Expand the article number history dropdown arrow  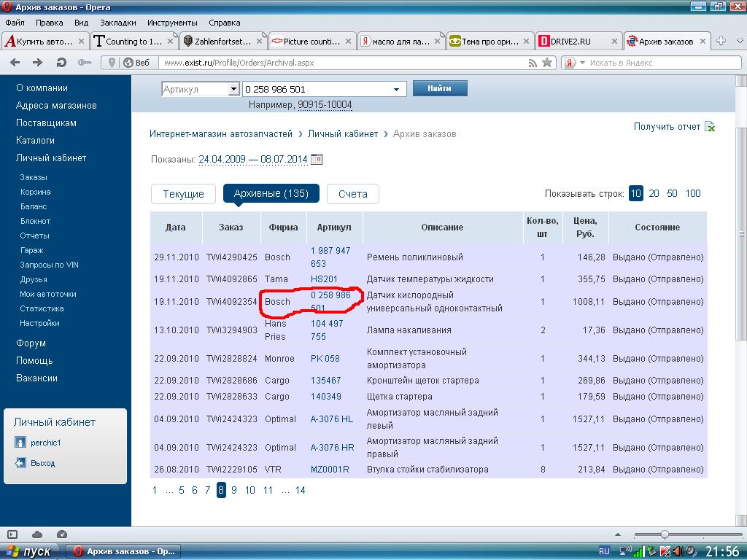396,89
